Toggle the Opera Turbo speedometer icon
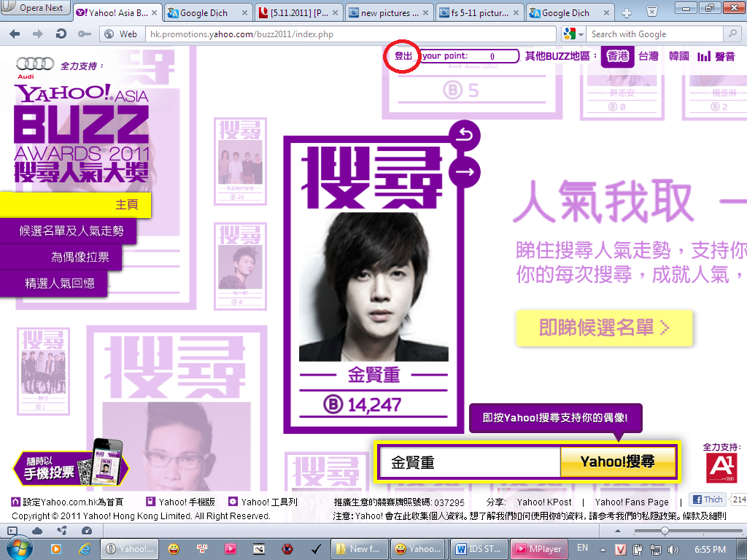The height and width of the screenshot is (560, 747). [87, 531]
